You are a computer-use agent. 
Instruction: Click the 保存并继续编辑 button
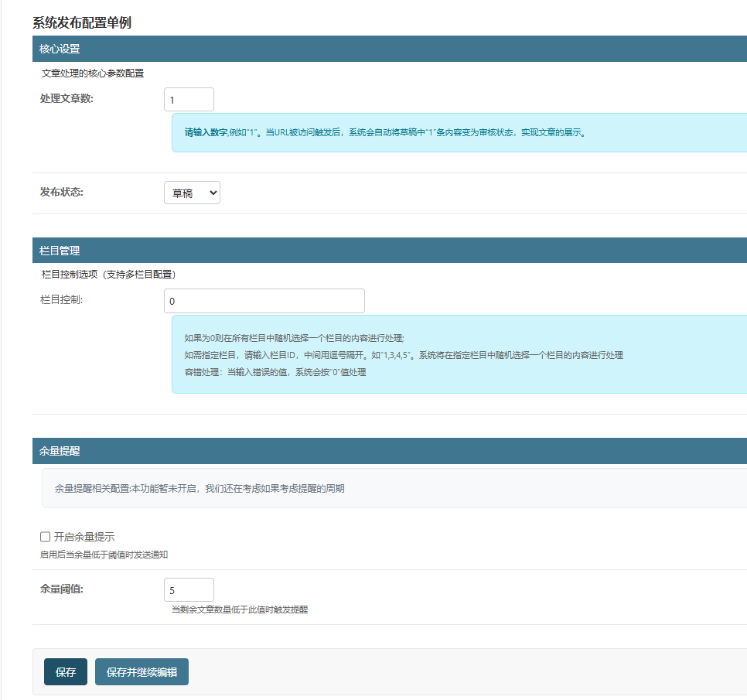pos(142,672)
